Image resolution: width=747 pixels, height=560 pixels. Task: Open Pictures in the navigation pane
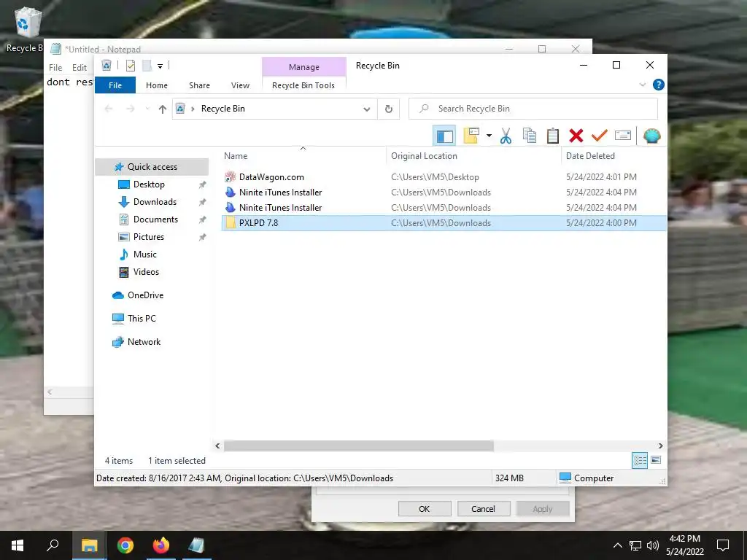coord(148,237)
